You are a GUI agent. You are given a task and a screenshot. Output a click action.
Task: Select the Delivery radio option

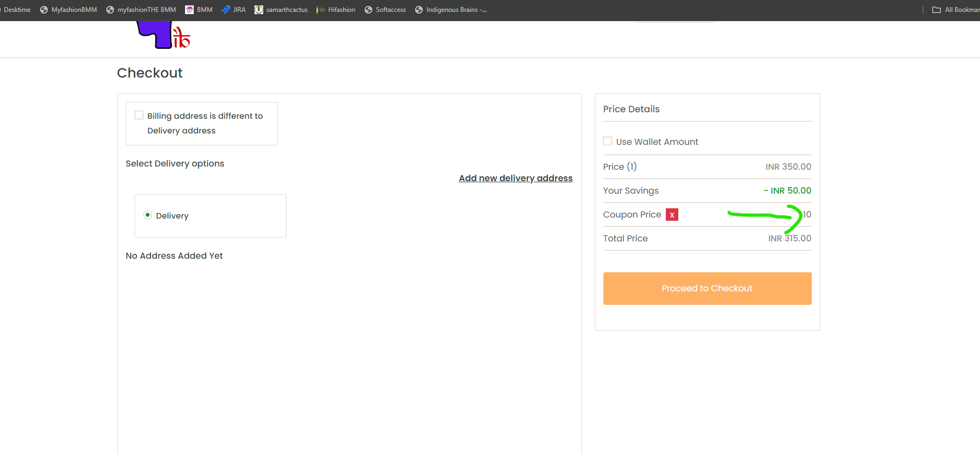148,215
